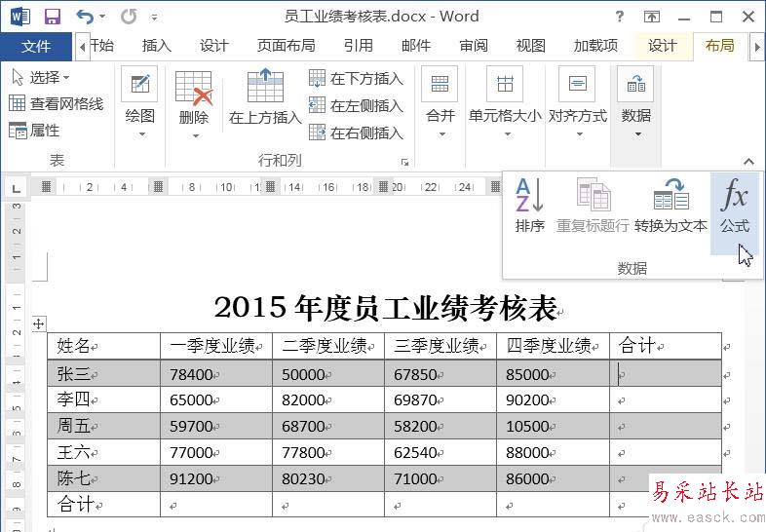Open table tools 设计 tab
This screenshot has height=532, width=766.
663,46
